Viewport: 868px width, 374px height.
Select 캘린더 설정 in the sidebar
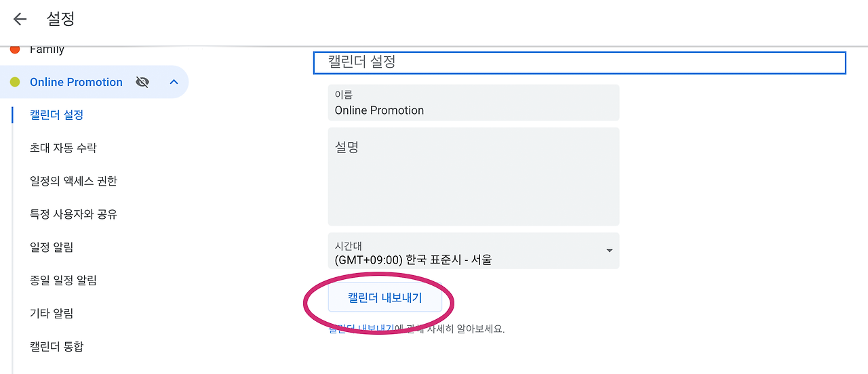tap(57, 115)
